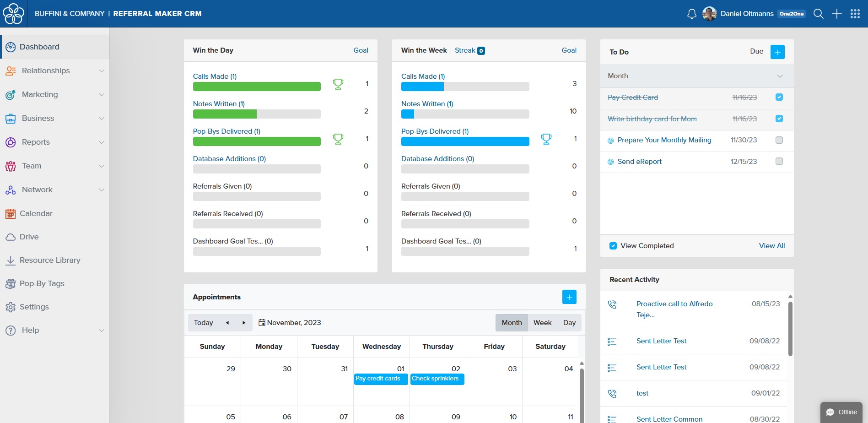Open Pop-By Tags in sidebar

42,283
